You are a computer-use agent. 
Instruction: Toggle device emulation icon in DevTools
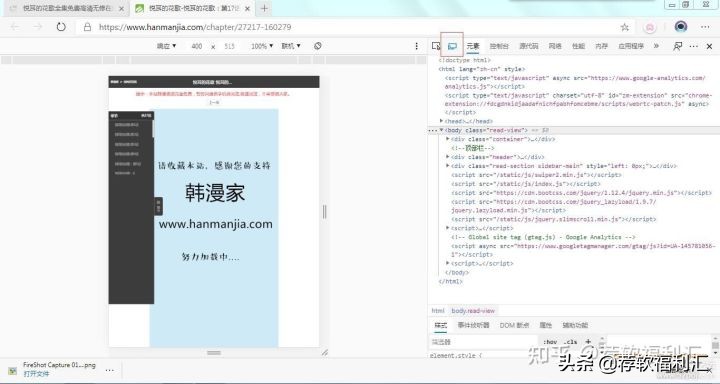coord(452,46)
